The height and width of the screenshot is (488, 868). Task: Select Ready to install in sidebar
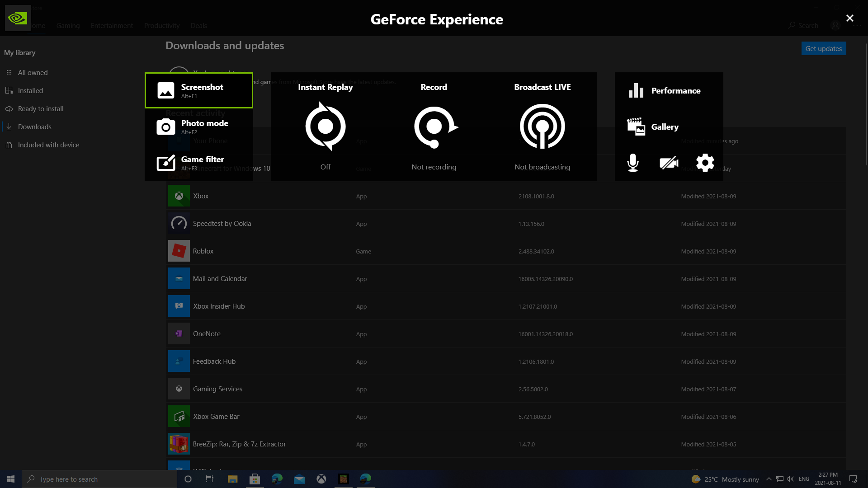(x=41, y=109)
